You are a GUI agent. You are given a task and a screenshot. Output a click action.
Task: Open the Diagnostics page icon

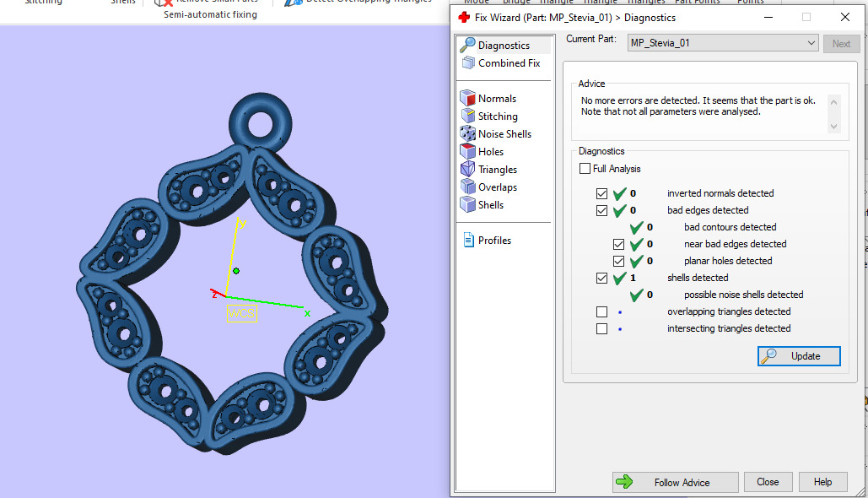coord(468,45)
